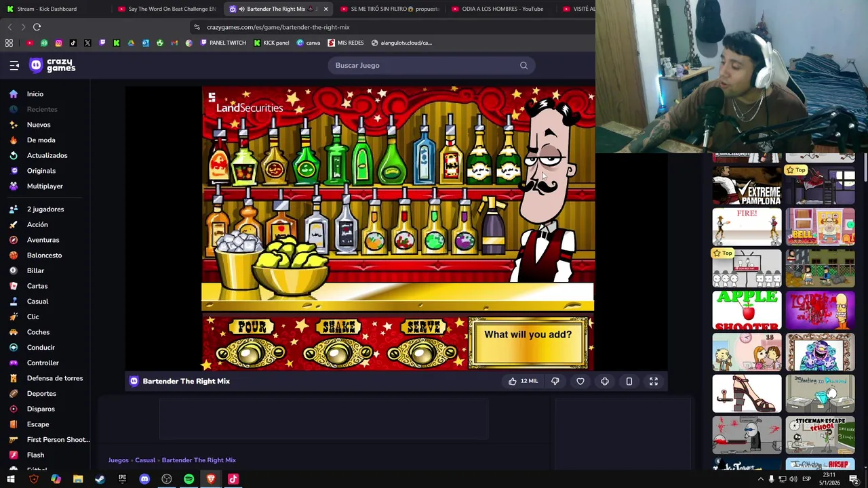
Task: Click the browser address bar URL
Action: [278, 27]
